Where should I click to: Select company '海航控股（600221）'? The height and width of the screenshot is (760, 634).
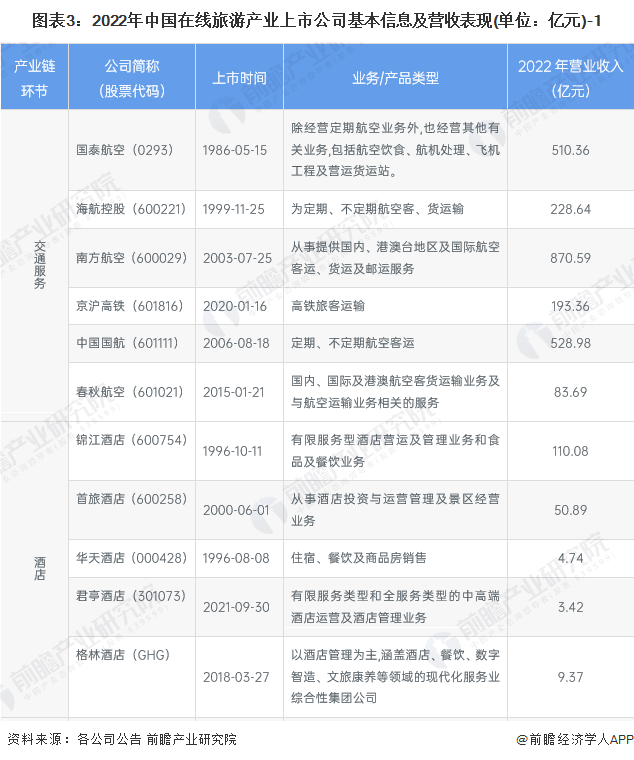(x=131, y=209)
